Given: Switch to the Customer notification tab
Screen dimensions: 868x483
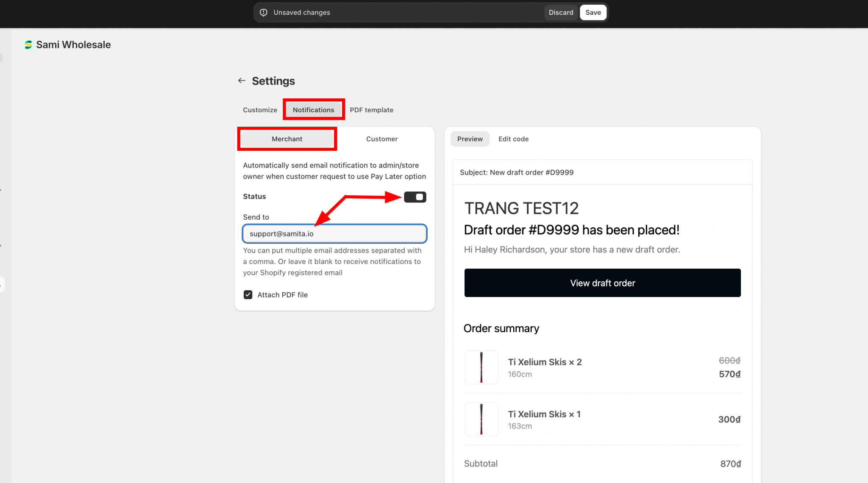Looking at the screenshot, I should coord(381,139).
